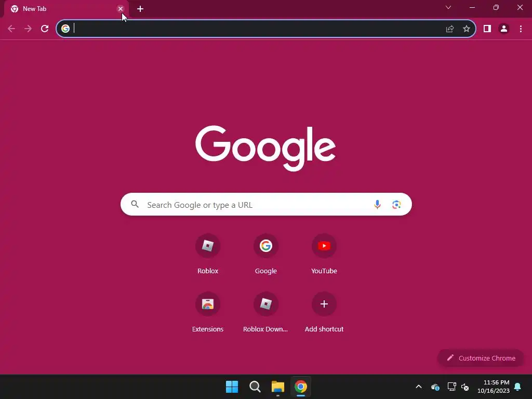Open clock showing 11:56 PM

494,387
